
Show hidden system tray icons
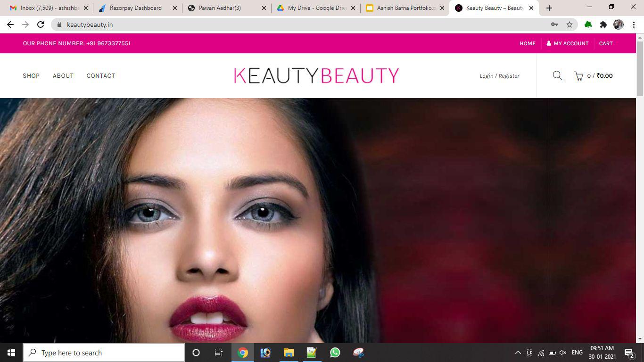(x=518, y=353)
